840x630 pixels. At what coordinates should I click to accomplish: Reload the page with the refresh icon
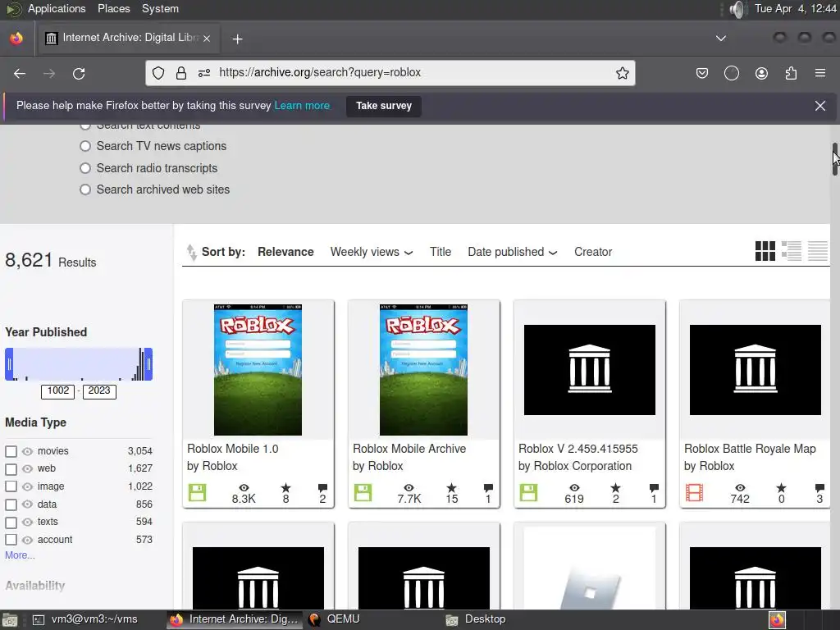coord(79,73)
